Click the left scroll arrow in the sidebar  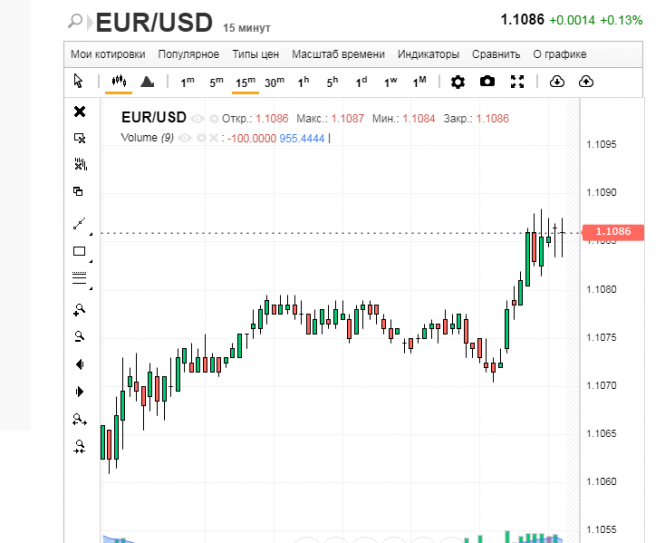coord(80,364)
